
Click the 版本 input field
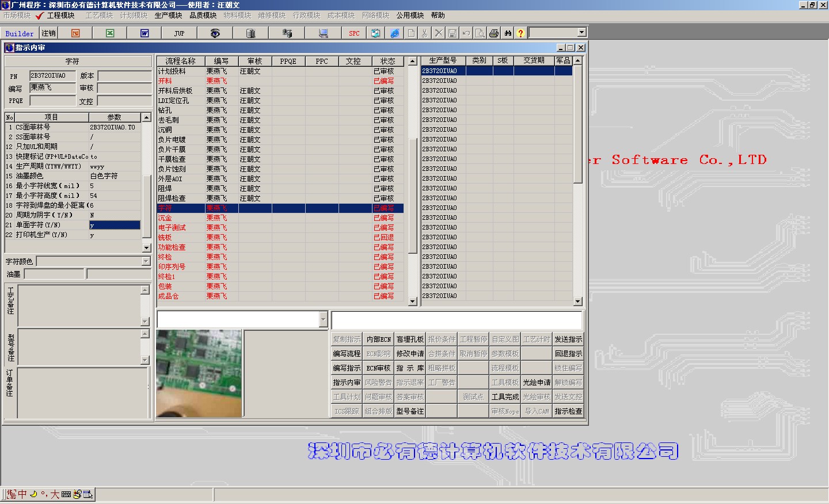[x=124, y=76]
